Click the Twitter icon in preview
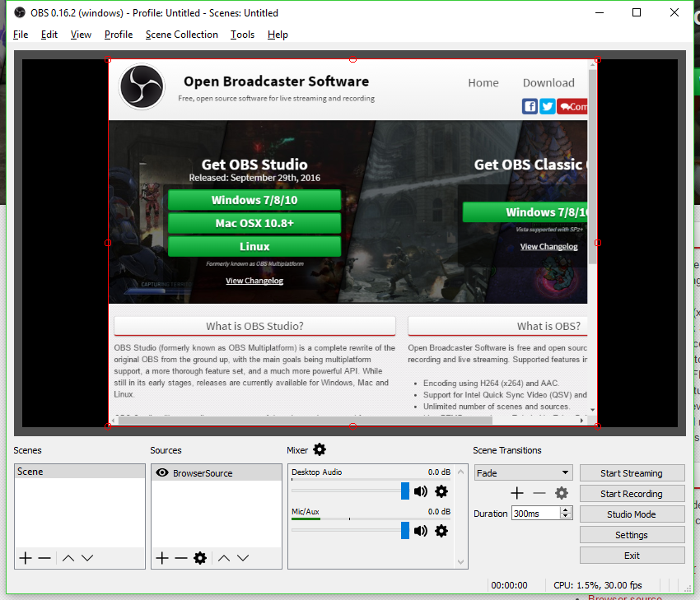The image size is (700, 600). [548, 107]
